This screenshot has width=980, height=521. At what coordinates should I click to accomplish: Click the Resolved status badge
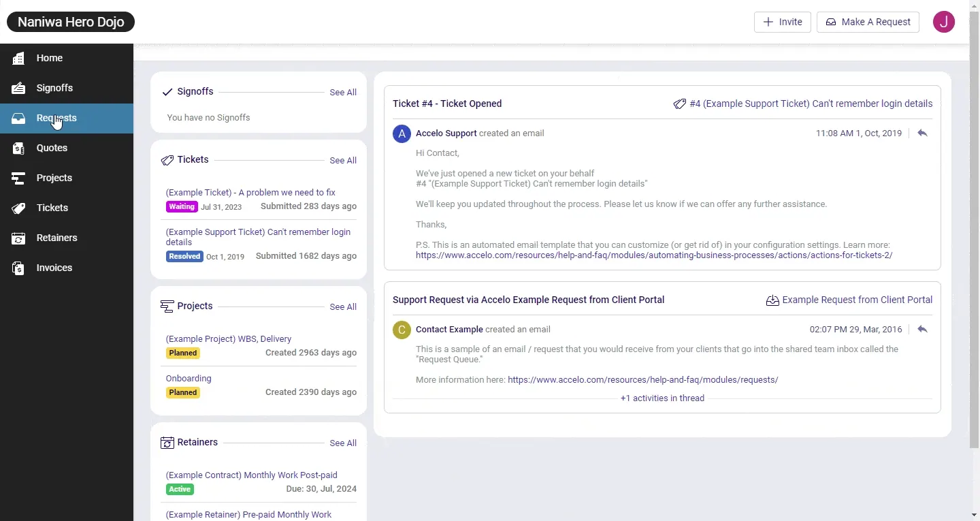(184, 257)
